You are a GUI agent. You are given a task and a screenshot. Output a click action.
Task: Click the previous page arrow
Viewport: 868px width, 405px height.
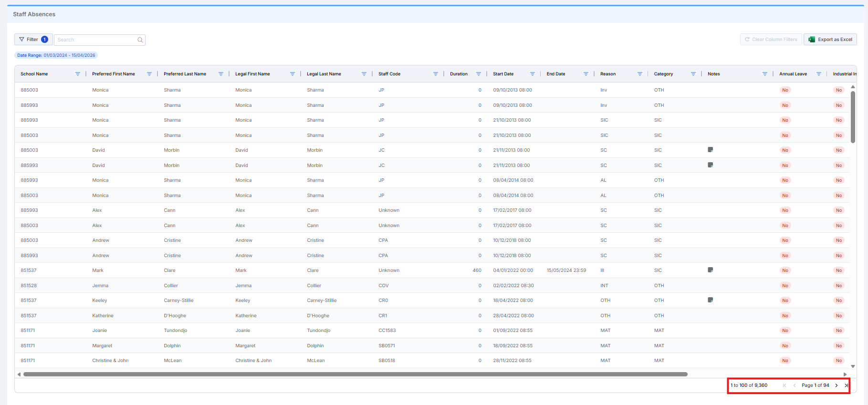(x=795, y=385)
